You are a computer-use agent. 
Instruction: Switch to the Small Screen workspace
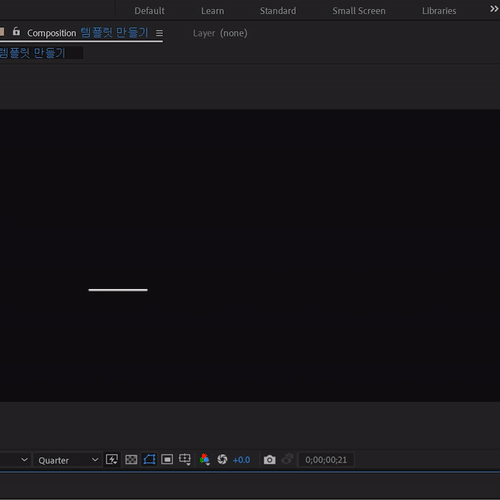coord(359,11)
